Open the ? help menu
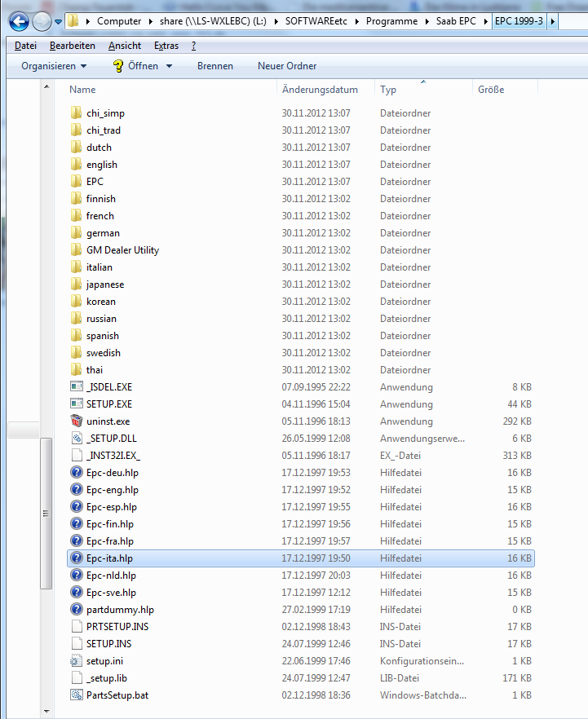588x719 pixels. pos(193,46)
